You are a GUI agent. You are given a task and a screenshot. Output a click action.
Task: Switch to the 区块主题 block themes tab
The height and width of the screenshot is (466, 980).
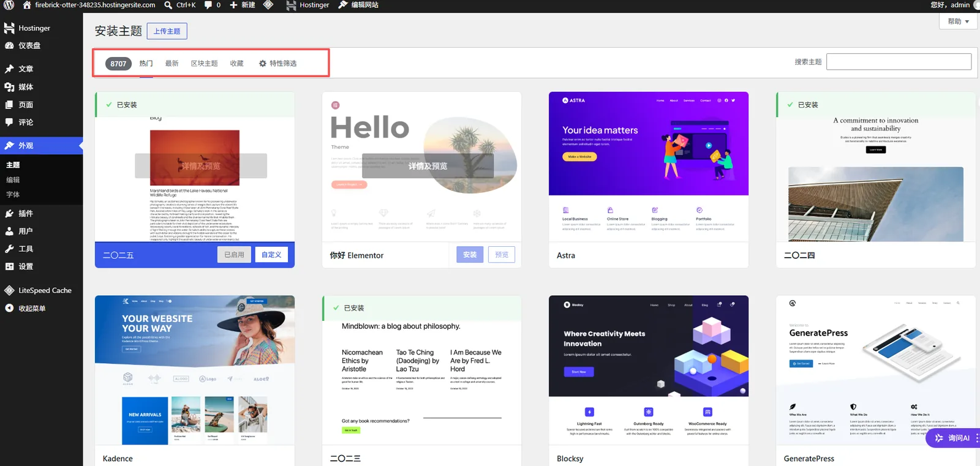[x=205, y=64]
